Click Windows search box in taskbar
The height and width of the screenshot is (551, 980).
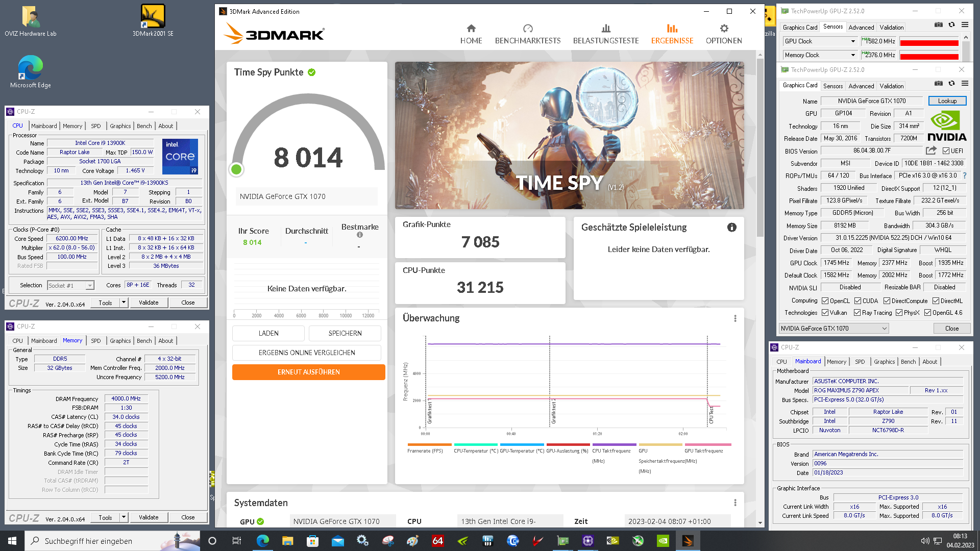[x=112, y=541]
